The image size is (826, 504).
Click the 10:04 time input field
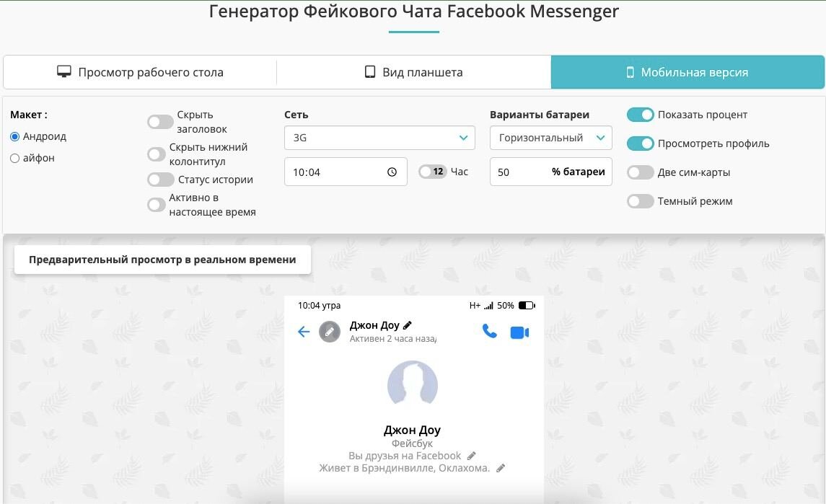coord(346,172)
